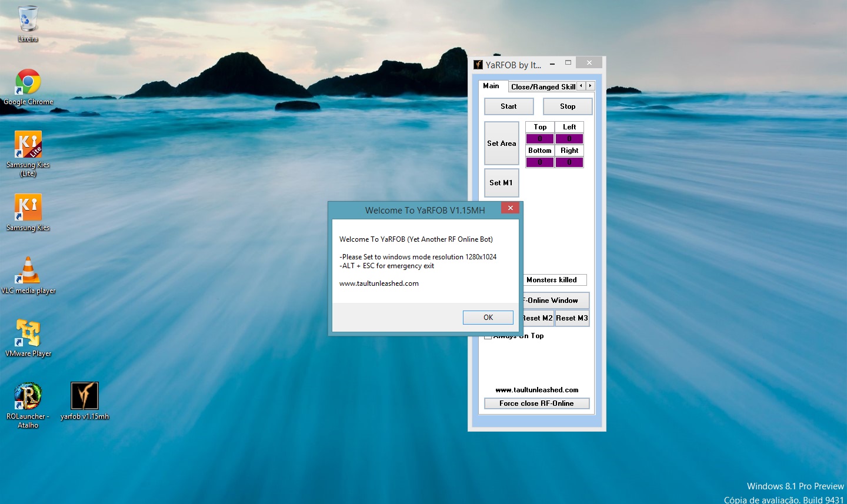Screen dimensions: 847x504
Task: Click YaRFOB title bar app icon
Action: (x=478, y=65)
